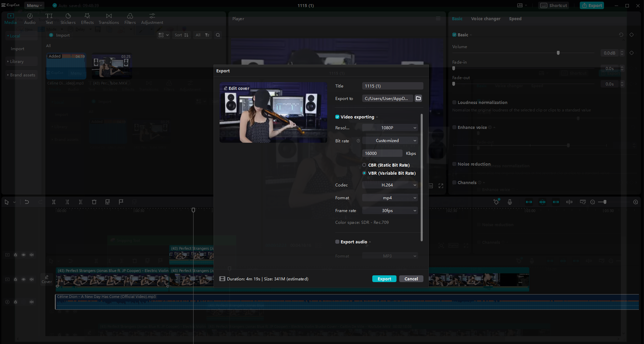The height and width of the screenshot is (344, 644).
Task: Enable the Noise reduction checkbox
Action: point(454,164)
